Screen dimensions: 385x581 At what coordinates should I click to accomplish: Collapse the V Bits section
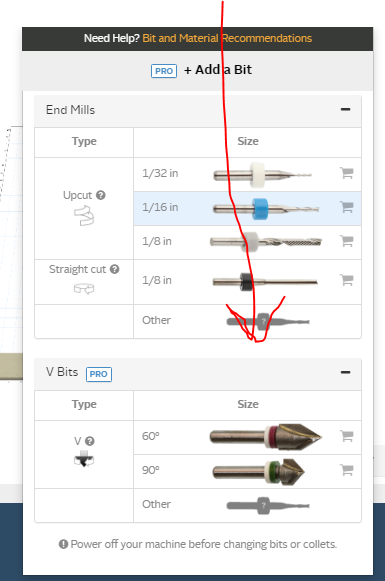[x=345, y=372]
